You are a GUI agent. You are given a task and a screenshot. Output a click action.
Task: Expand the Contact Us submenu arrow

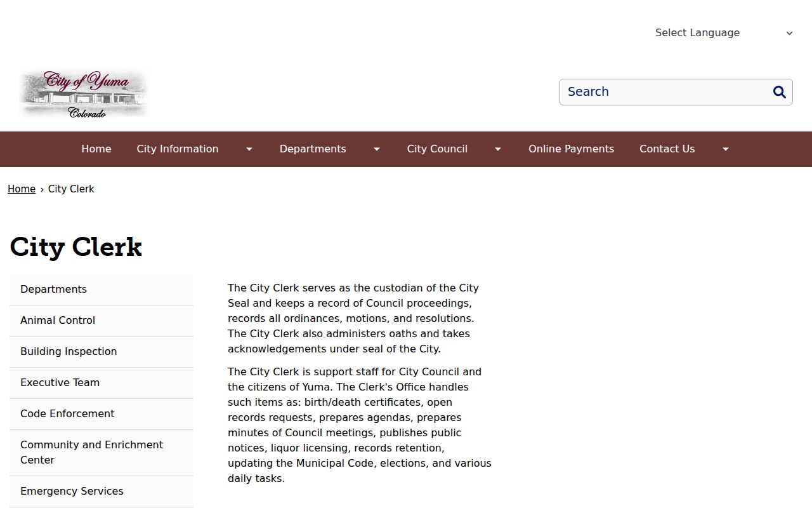click(x=726, y=149)
